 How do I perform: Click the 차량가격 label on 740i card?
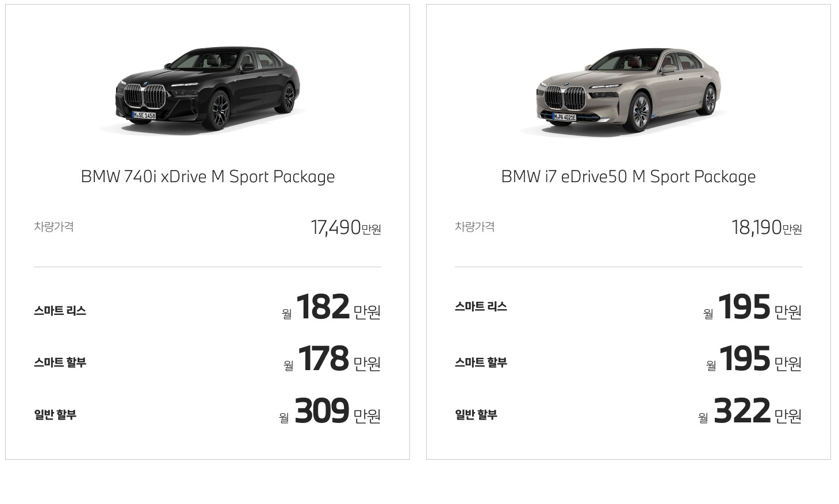point(53,227)
